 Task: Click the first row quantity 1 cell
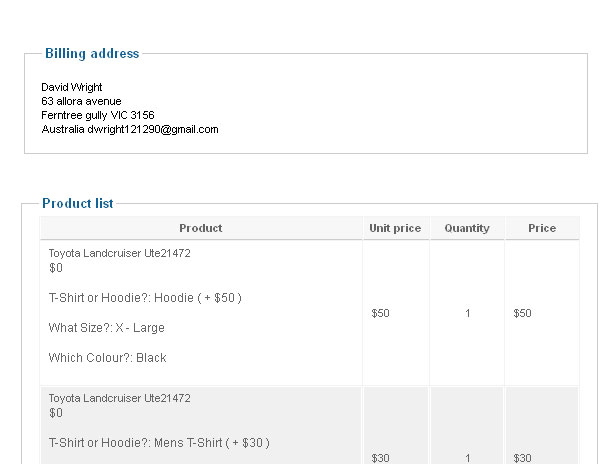[x=468, y=313]
